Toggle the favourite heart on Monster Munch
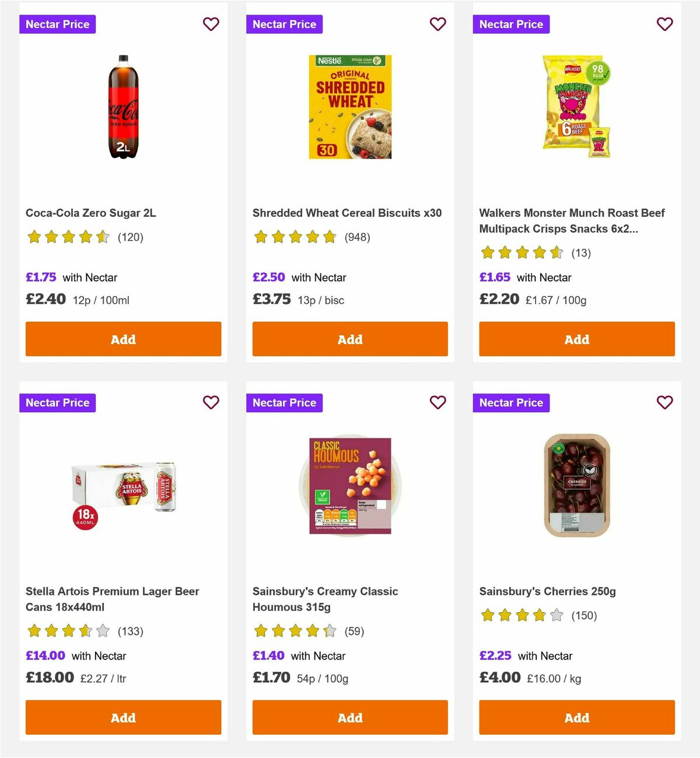Image resolution: width=700 pixels, height=758 pixels. coord(664,24)
